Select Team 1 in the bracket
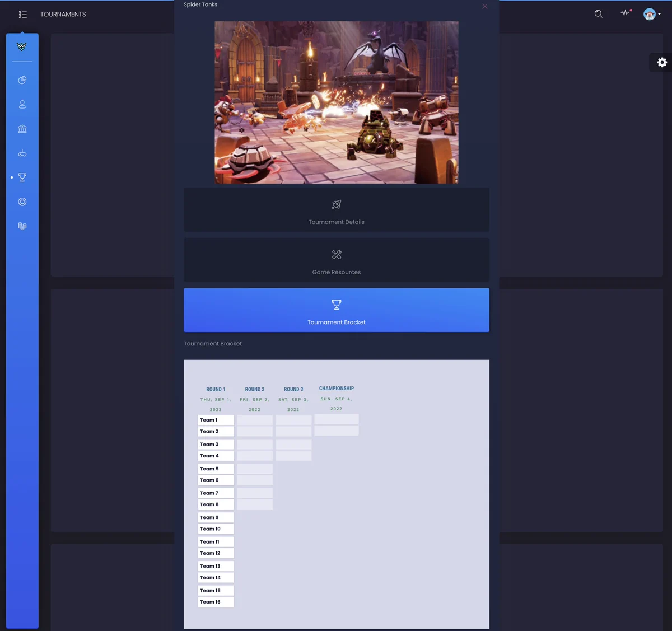Viewport: 672px width, 631px height. pos(216,420)
